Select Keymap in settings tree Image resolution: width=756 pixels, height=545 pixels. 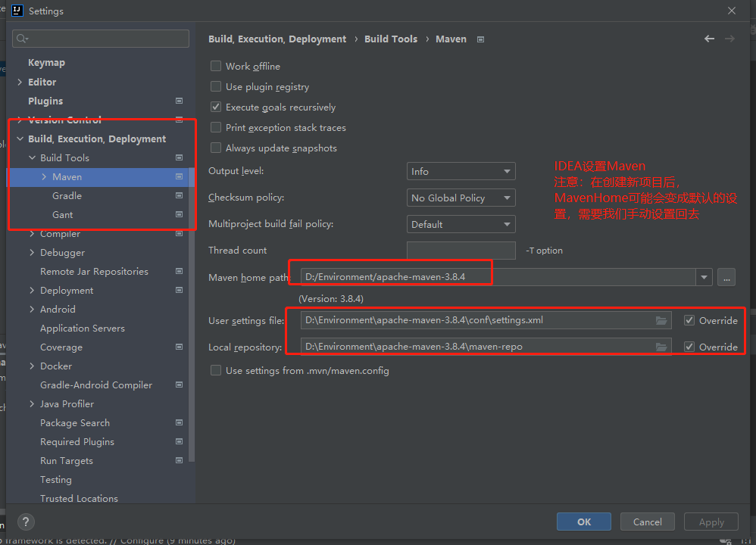(x=46, y=63)
